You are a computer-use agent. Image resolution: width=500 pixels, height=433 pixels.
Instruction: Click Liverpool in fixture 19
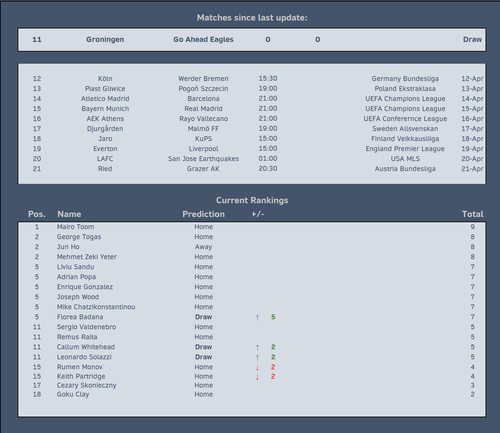203,149
